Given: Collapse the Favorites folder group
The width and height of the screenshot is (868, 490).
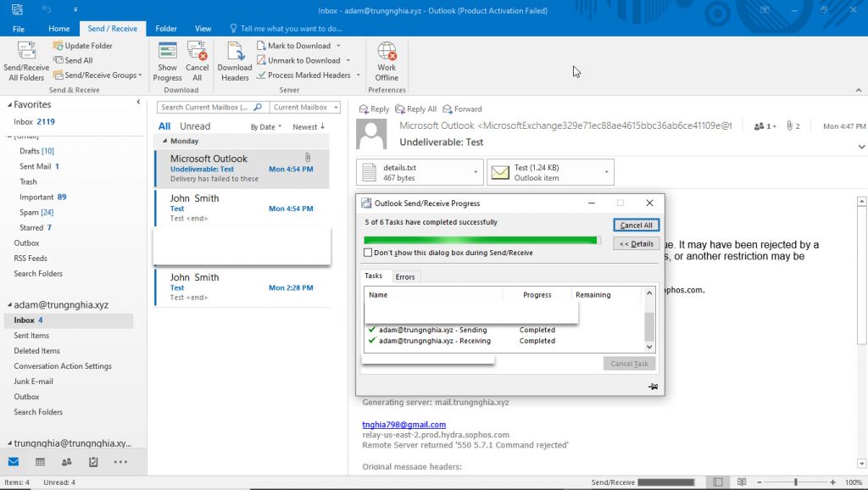Looking at the screenshot, I should [x=9, y=104].
